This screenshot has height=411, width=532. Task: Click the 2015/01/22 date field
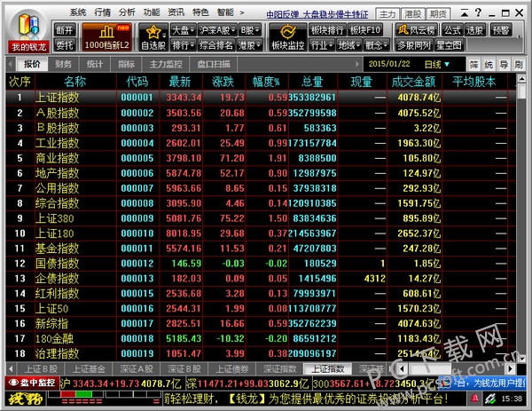(x=389, y=64)
